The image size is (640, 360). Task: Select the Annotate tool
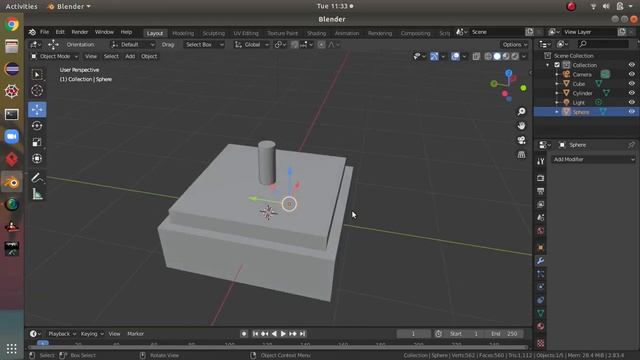click(37, 178)
